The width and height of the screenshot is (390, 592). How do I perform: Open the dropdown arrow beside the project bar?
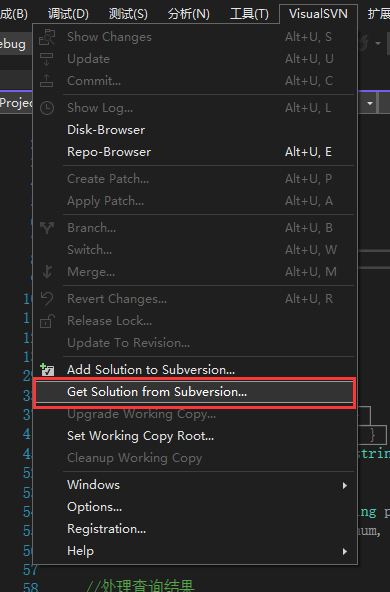[370, 103]
